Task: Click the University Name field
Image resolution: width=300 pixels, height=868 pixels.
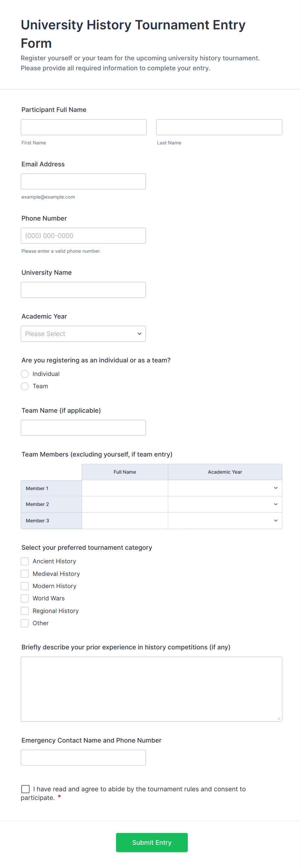Action: (x=83, y=290)
